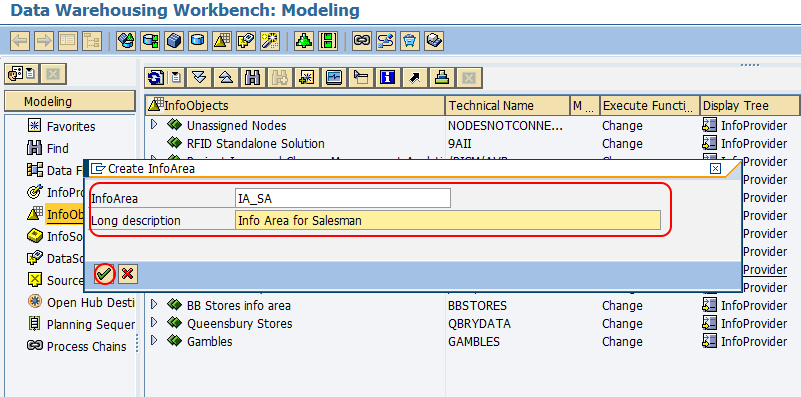This screenshot has width=801, height=397.
Task: Click the bracketed green boxes icon
Action: pyautogui.click(x=328, y=40)
